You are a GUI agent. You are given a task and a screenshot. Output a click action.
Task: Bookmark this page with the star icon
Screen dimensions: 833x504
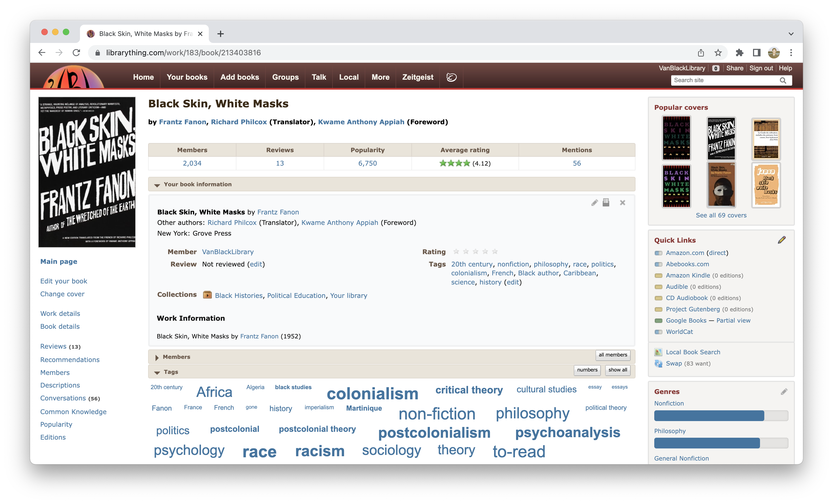point(718,53)
